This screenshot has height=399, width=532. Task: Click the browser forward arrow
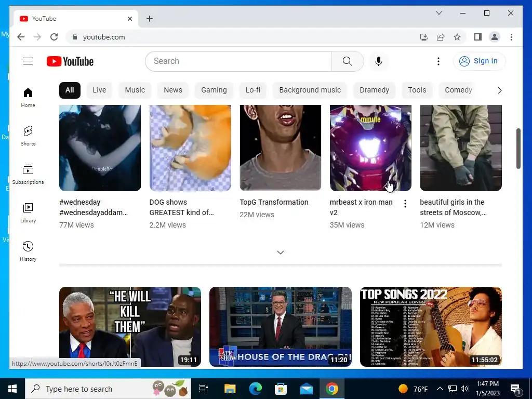37,37
